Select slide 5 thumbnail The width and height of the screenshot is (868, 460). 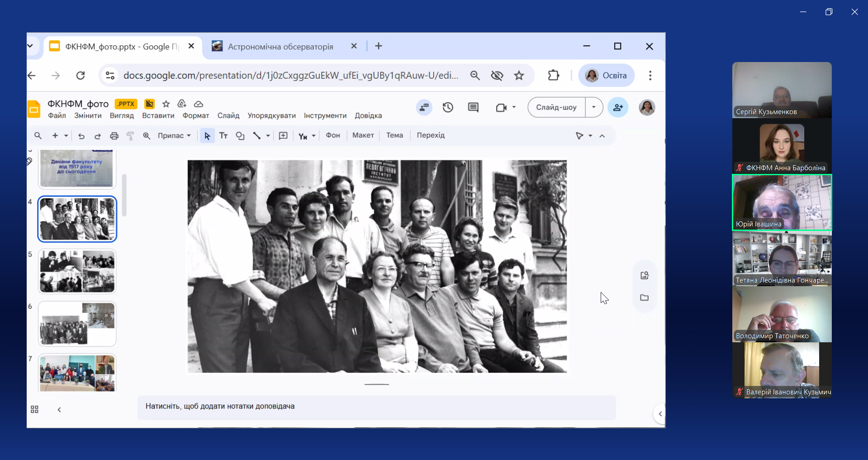77,271
